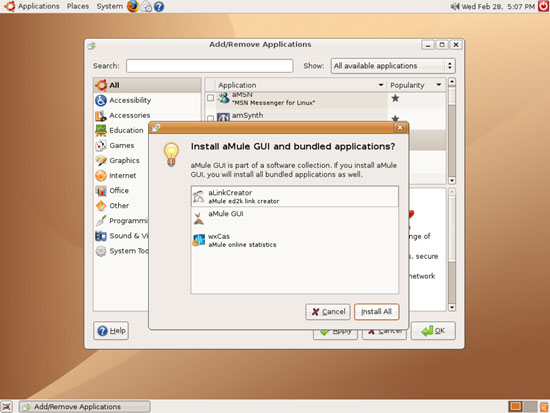Click the wxCas statistics icon

pos(199,240)
